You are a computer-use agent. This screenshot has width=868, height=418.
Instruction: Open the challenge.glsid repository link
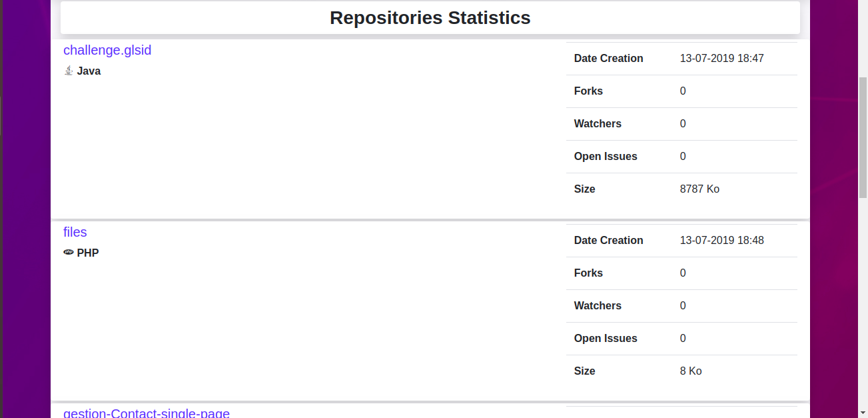click(107, 50)
